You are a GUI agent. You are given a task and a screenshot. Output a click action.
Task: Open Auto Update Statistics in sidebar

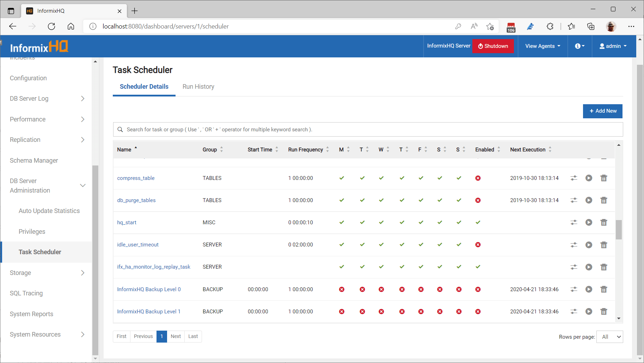click(49, 211)
